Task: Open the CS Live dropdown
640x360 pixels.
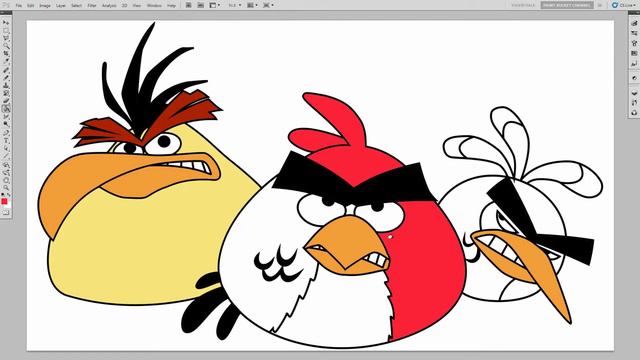Action: point(624,5)
